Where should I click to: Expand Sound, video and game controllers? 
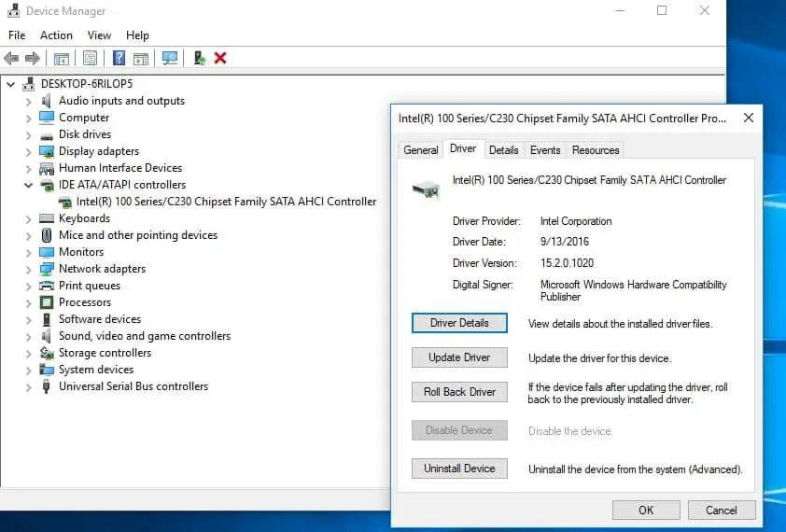(x=29, y=336)
